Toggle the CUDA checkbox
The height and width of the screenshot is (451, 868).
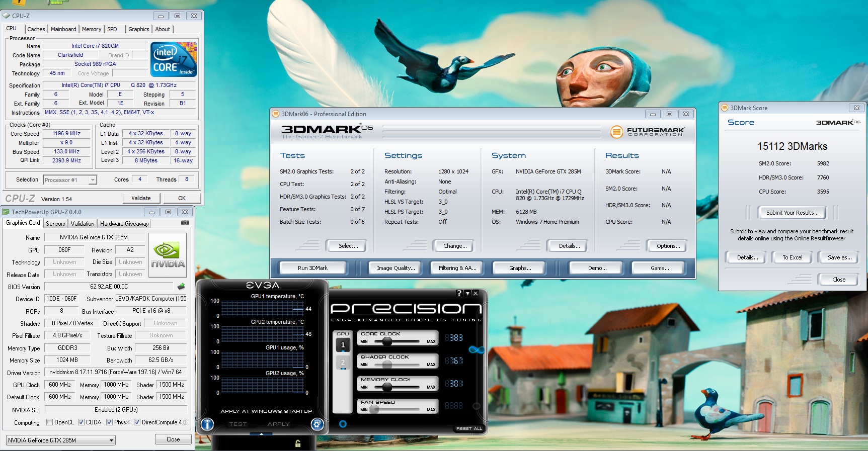82,422
